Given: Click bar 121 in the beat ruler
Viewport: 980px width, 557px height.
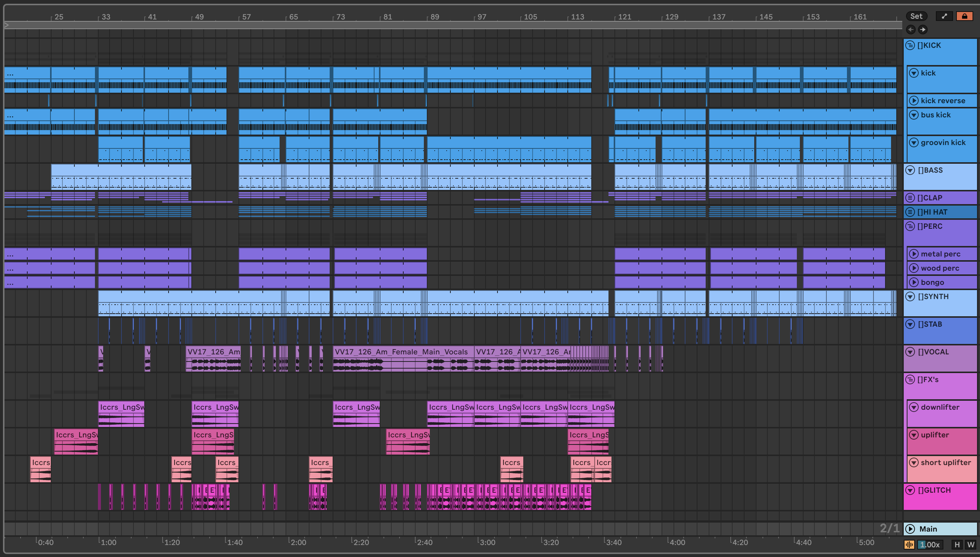Looking at the screenshot, I should click(x=625, y=17).
